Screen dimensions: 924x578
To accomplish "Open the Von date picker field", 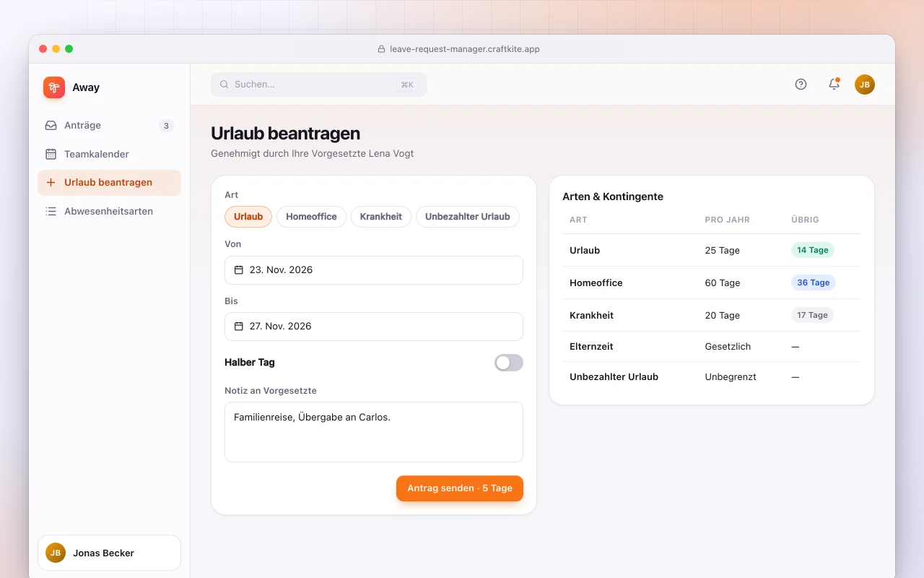I will coord(374,270).
